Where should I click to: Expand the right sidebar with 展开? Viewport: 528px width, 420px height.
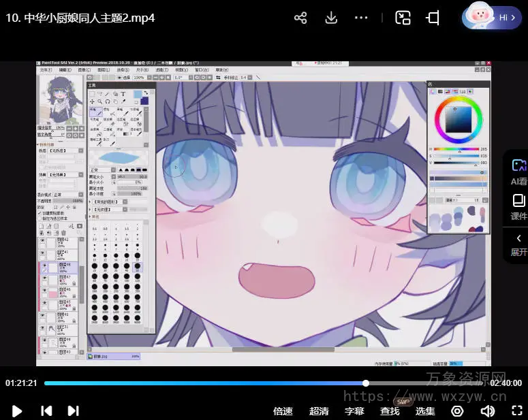(x=518, y=244)
